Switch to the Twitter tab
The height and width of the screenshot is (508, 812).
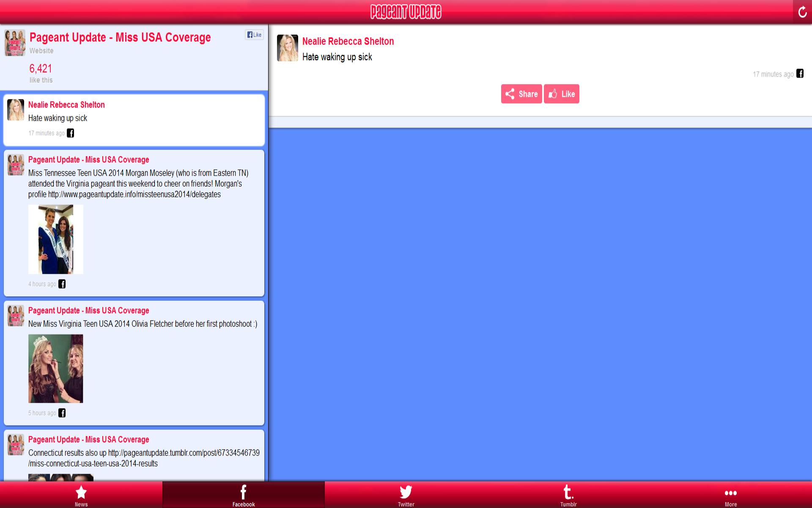coord(406,495)
